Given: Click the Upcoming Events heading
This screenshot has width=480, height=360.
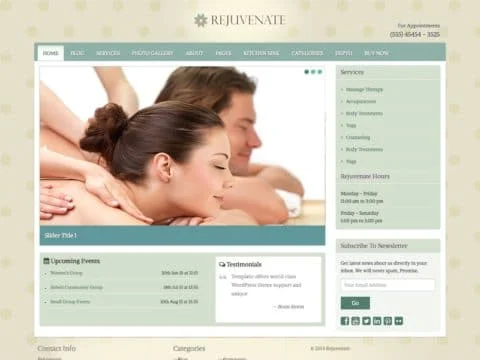Looking at the screenshot, I should tap(75, 261).
